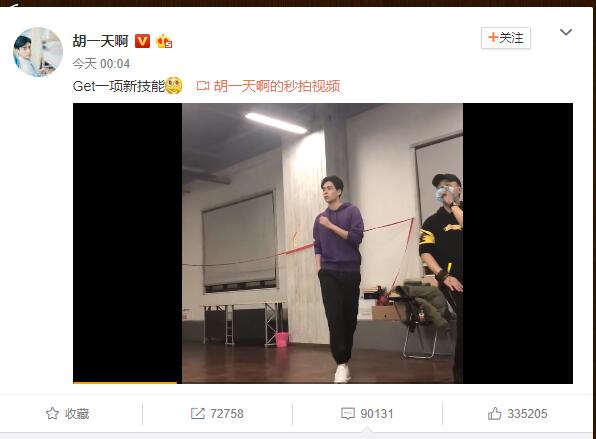This screenshot has height=439, width=596.
Task: Expand the post options chevron menu
Action: [566, 32]
